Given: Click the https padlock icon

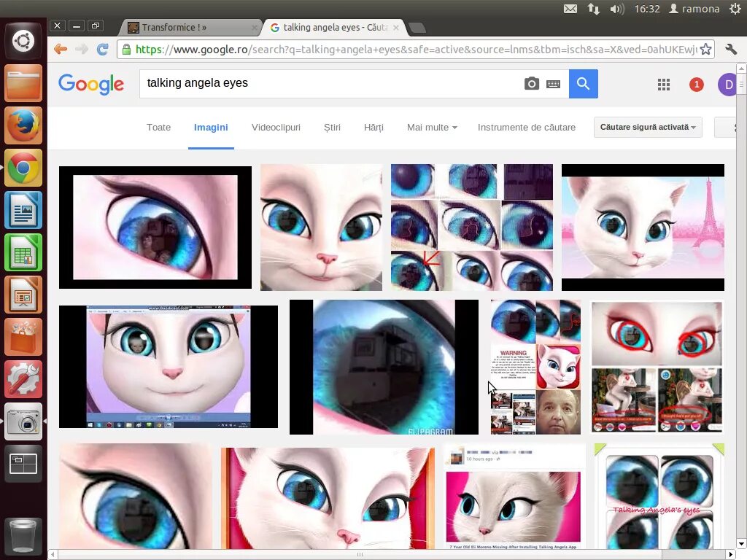Looking at the screenshot, I should click(x=126, y=49).
